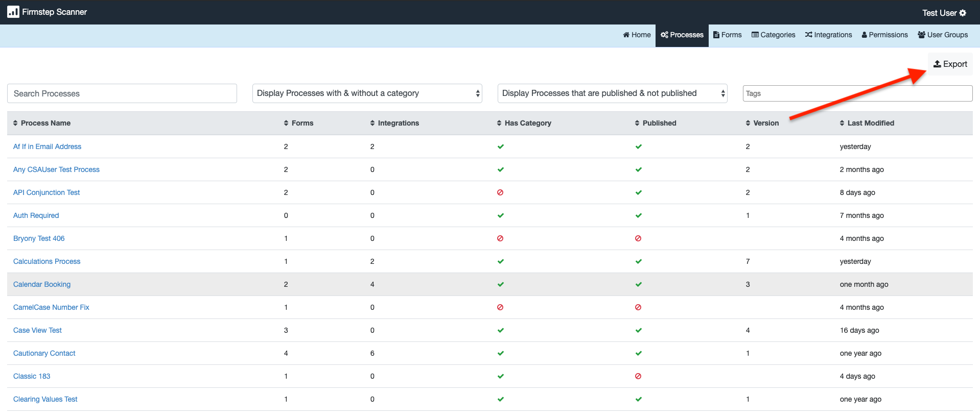This screenshot has width=980, height=419.
Task: Click Published checkmark for Case View Test
Action: tap(639, 330)
